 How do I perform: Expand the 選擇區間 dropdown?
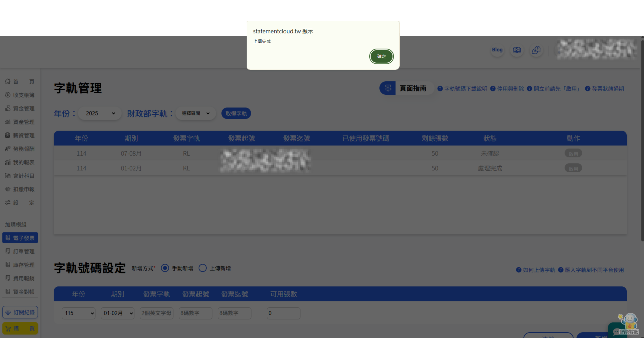click(196, 113)
